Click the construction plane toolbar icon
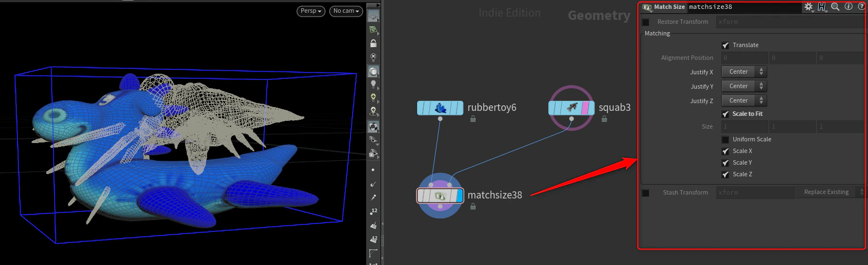 pyautogui.click(x=373, y=30)
